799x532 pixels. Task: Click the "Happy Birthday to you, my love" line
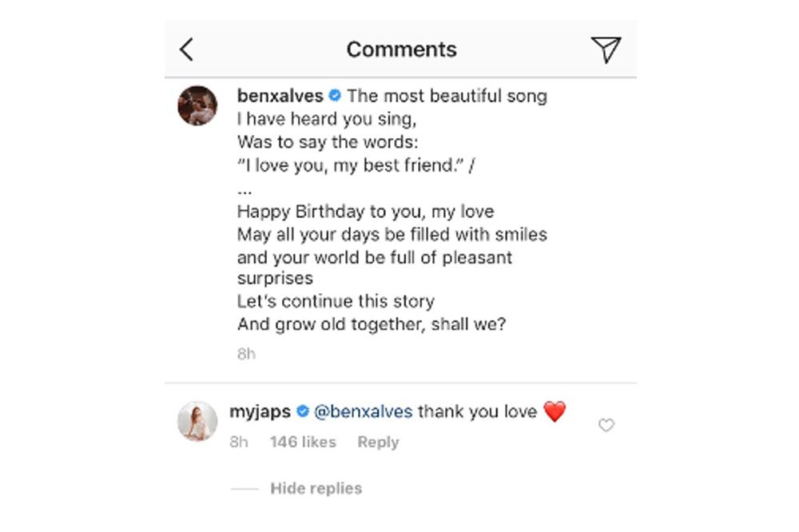(x=365, y=212)
